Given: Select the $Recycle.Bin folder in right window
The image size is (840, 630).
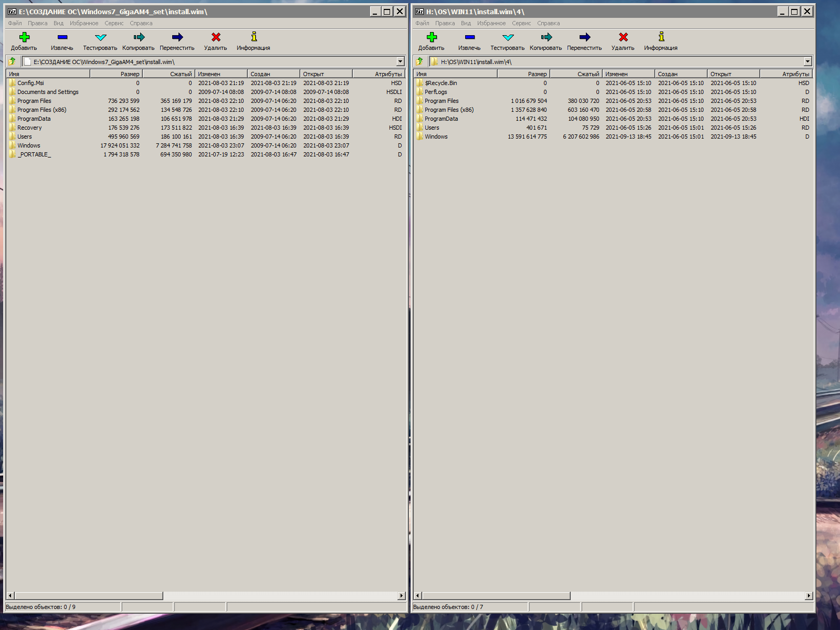Looking at the screenshot, I should pyautogui.click(x=440, y=83).
